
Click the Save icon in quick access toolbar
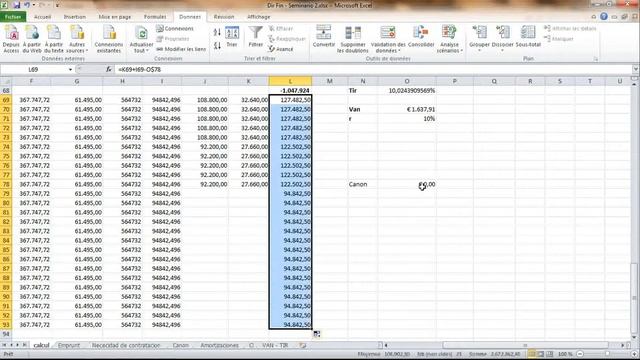click(17, 5)
